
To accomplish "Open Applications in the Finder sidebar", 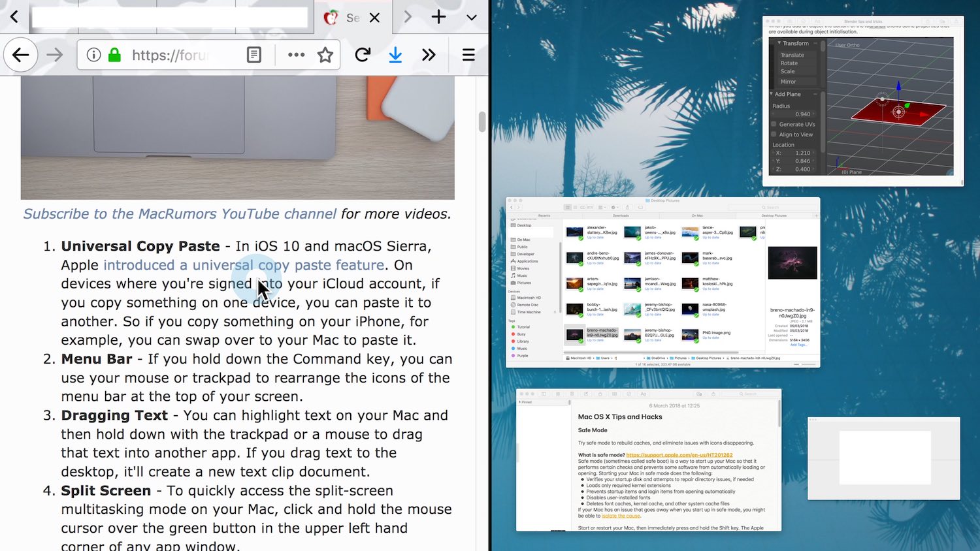I will coord(523,261).
